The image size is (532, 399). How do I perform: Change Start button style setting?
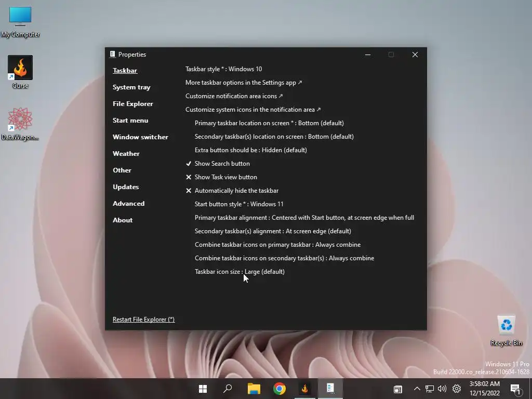[239, 204]
